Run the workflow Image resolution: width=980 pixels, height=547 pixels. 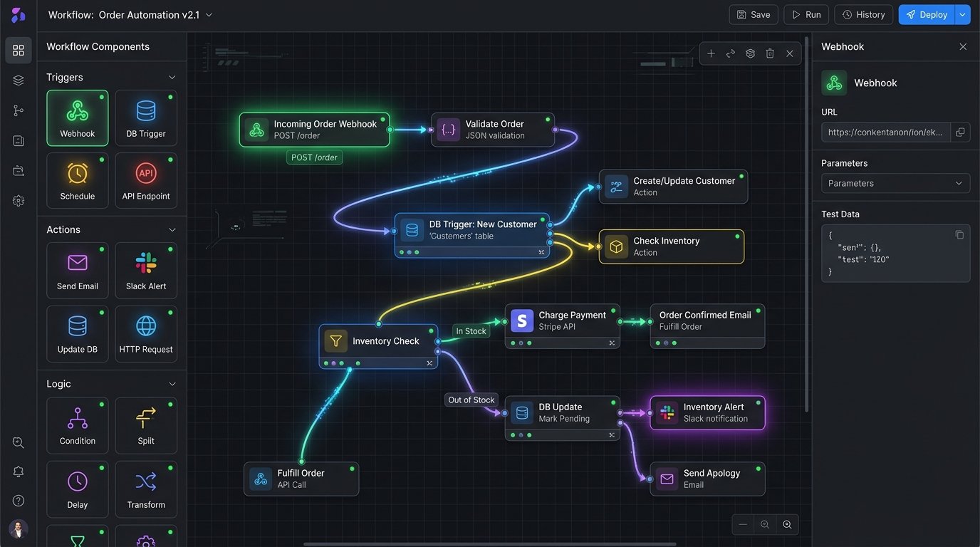point(806,15)
